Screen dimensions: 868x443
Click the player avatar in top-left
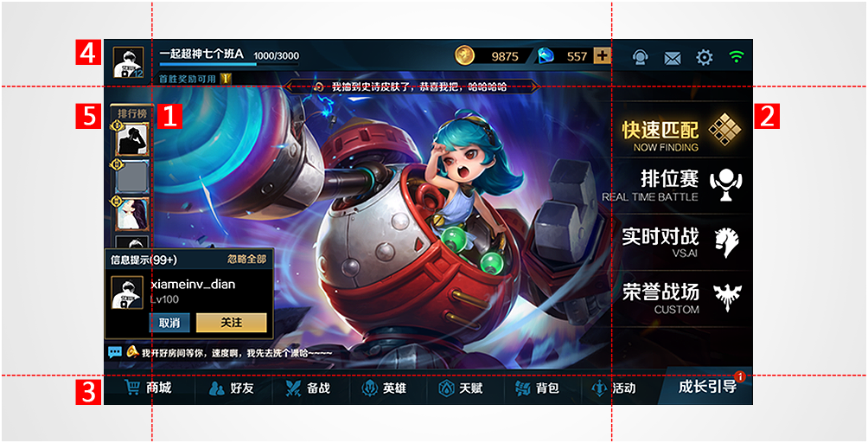[x=129, y=62]
